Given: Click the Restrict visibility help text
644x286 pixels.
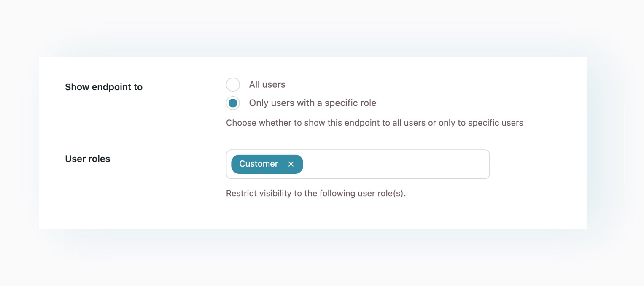Looking at the screenshot, I should coord(316,194).
